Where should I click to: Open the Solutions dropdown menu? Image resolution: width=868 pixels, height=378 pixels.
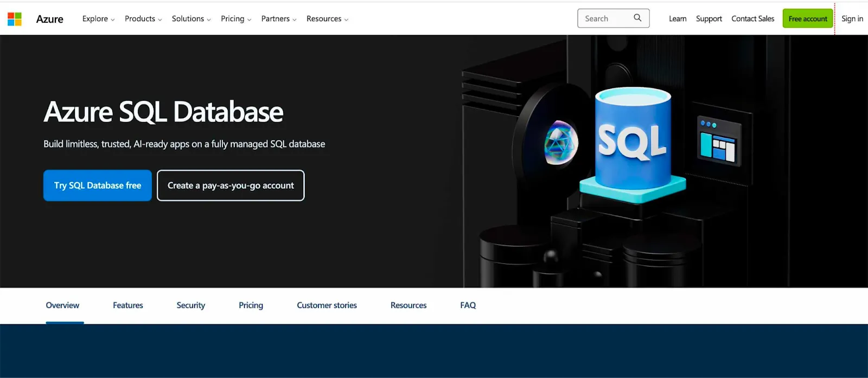(x=191, y=19)
